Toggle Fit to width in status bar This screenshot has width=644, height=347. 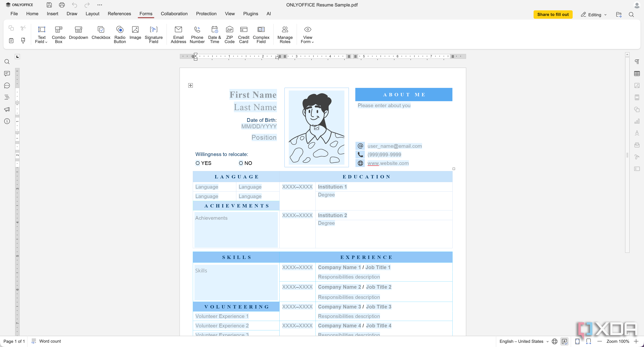click(588, 341)
